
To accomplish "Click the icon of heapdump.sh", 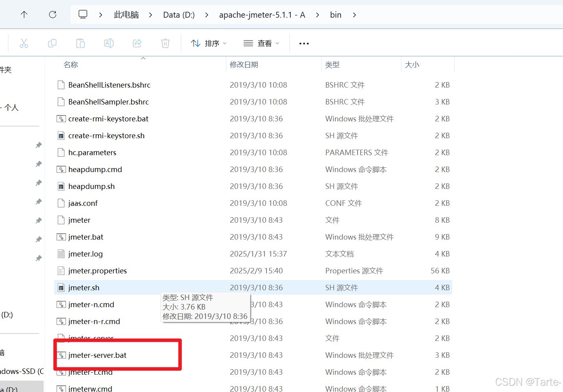I will (61, 186).
